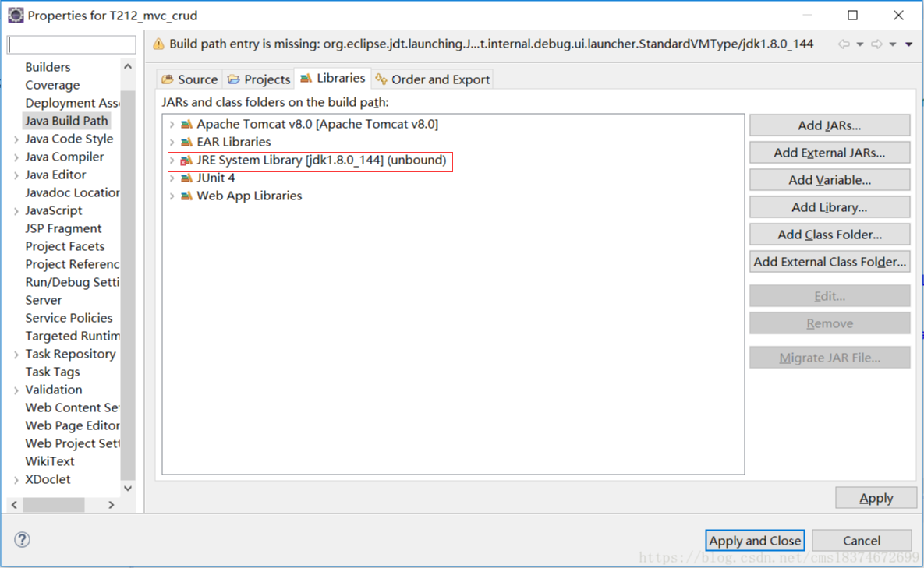The width and height of the screenshot is (924, 568).
Task: Click the filter text input field
Action: click(71, 44)
